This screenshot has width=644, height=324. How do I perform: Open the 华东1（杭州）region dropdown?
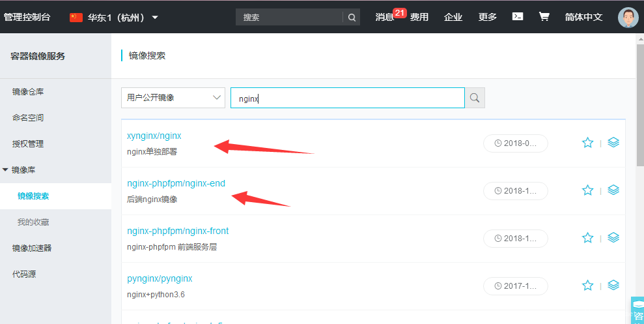tap(122, 17)
